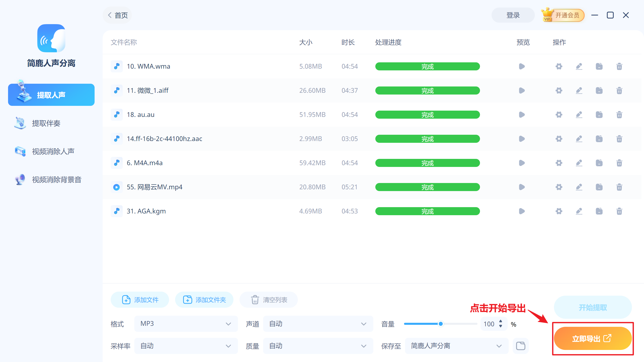644x362 pixels.
Task: Delete 6. M4A.m4a with trash icon
Action: (619, 163)
